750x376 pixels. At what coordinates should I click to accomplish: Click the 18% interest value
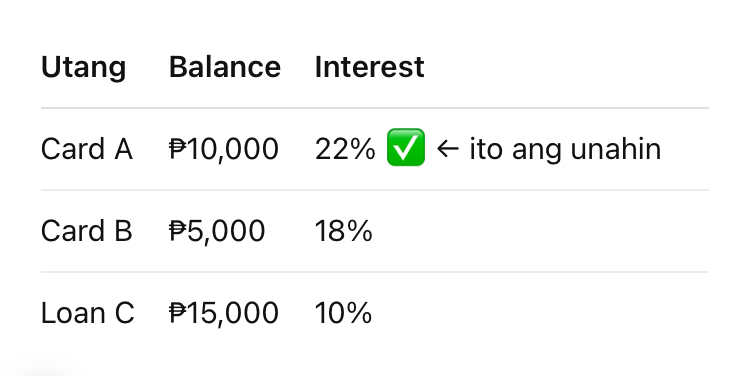(343, 231)
